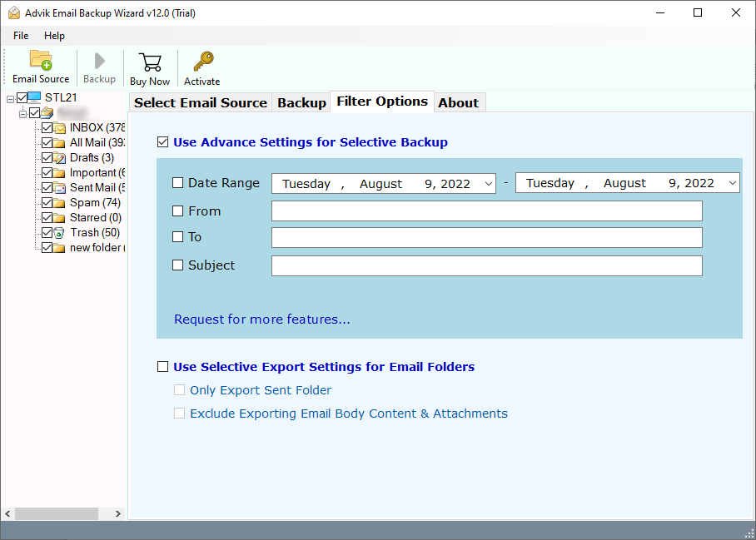The width and height of the screenshot is (756, 540).
Task: Switch to the About tab
Action: (459, 102)
